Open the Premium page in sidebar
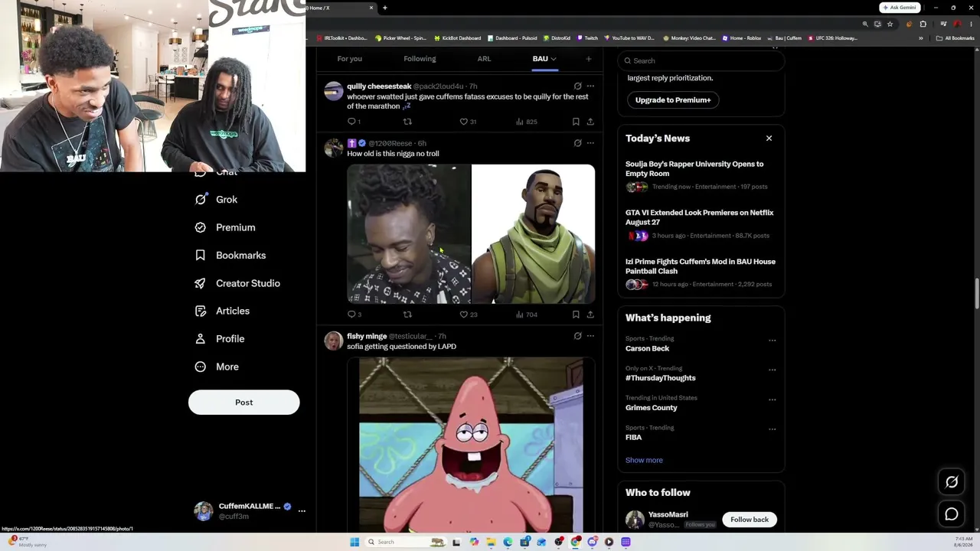The height and width of the screenshot is (551, 980). coord(225,227)
